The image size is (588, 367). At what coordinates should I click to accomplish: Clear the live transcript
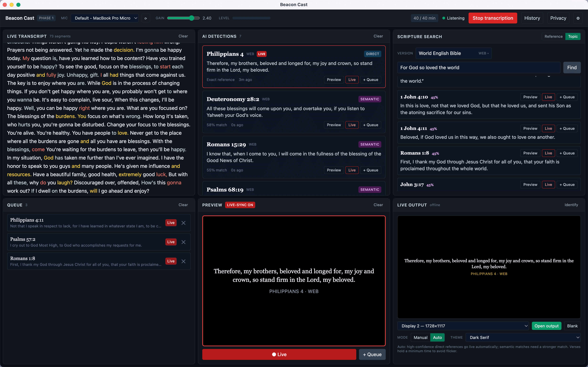point(183,36)
